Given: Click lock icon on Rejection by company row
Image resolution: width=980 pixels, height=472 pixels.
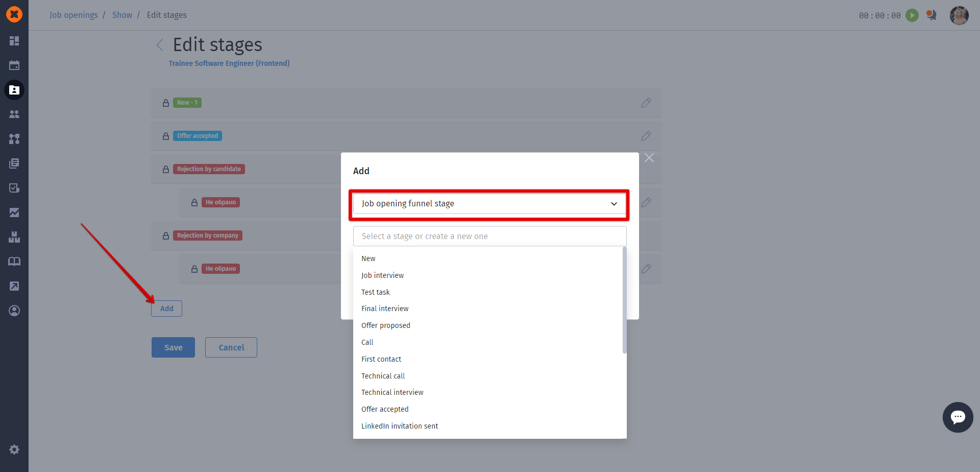Looking at the screenshot, I should click(x=166, y=235).
